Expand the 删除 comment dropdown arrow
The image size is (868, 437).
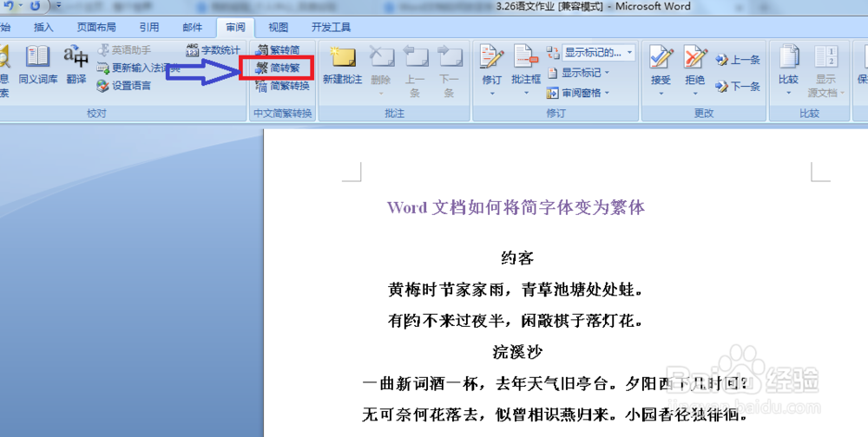pos(381,94)
